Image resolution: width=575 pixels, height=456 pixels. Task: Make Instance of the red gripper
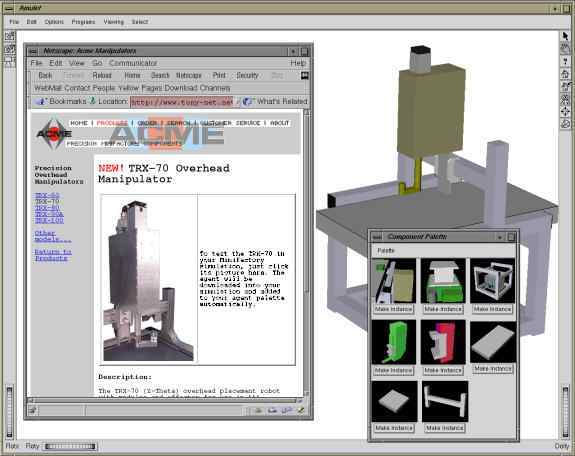click(443, 371)
